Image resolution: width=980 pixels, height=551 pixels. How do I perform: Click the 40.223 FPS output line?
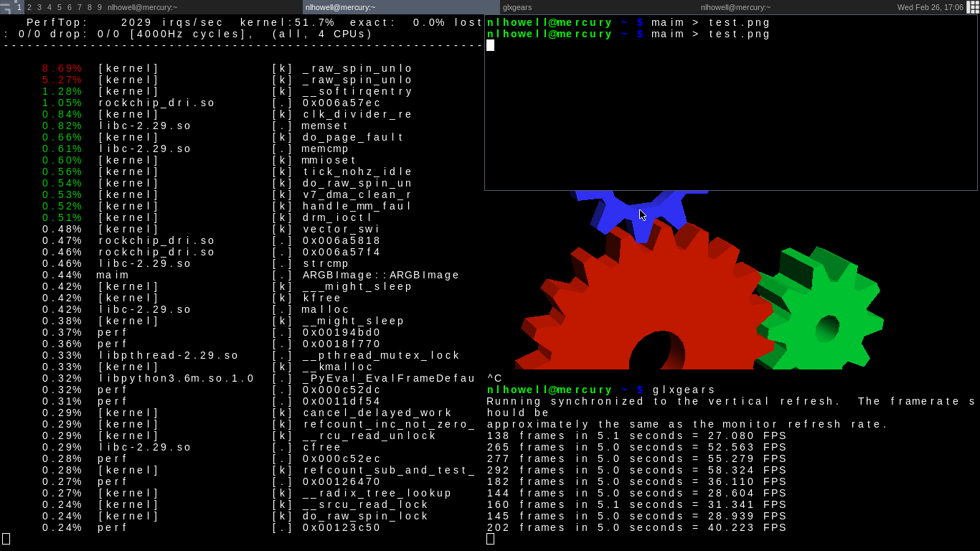pyautogui.click(x=636, y=528)
